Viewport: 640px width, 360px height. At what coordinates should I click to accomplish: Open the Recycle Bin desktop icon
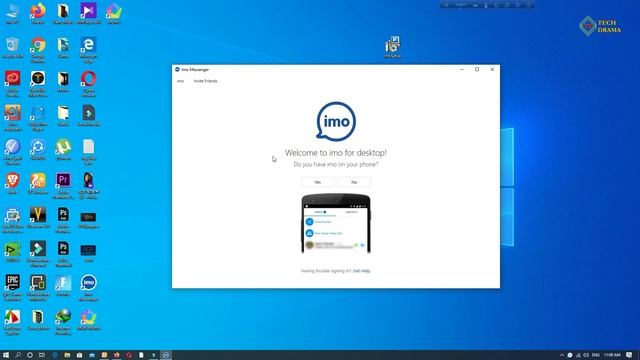12,48
